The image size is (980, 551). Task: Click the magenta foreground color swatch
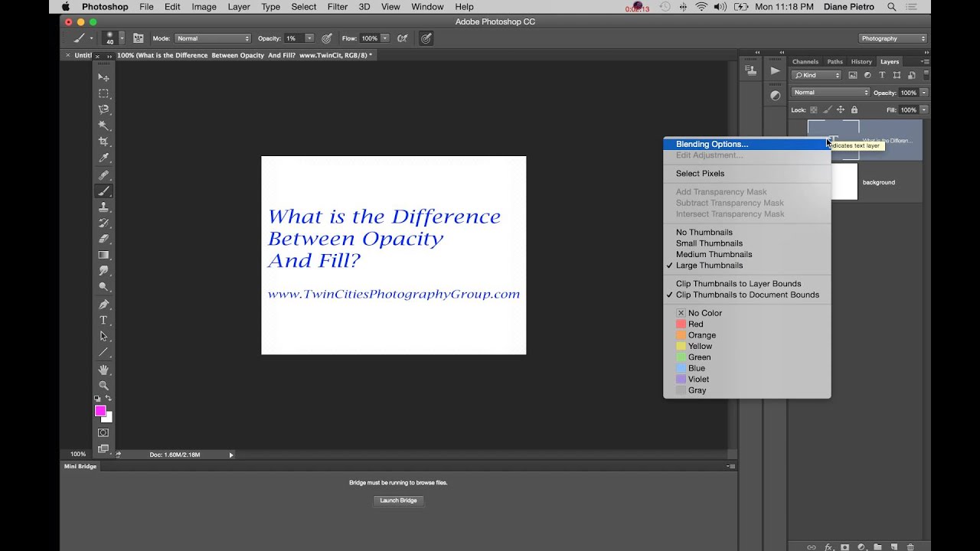100,411
